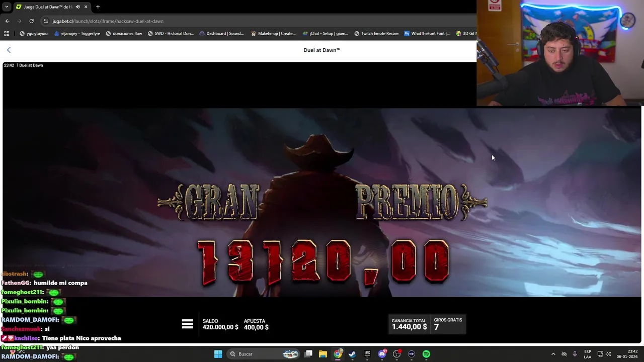This screenshot has width=644, height=362.
Task: Open the eljanojey - Triggerfyre bookmark
Action: click(76, 34)
